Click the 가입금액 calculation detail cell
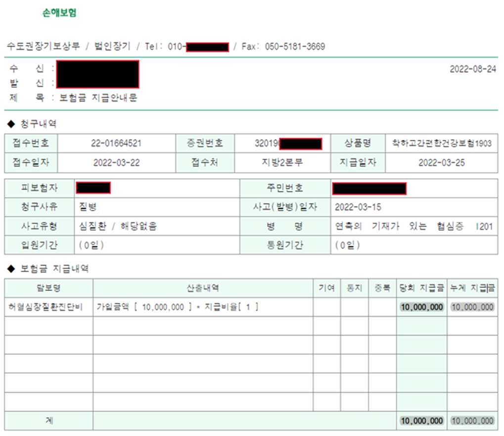This screenshot has width=504, height=436. (178, 307)
